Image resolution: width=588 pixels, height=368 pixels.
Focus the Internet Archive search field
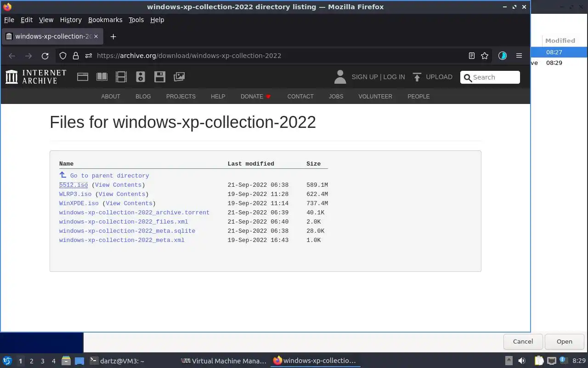(x=490, y=77)
